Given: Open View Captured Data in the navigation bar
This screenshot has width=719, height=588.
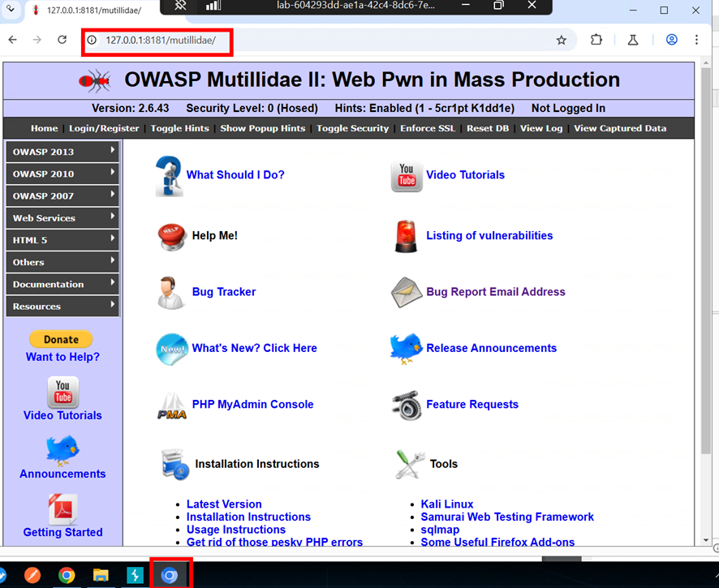Looking at the screenshot, I should (x=621, y=128).
